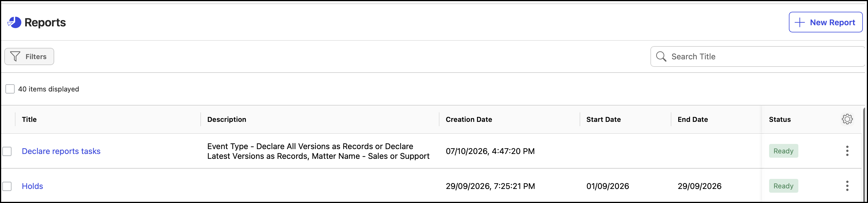Open the Declare reports tasks report link
Image resolution: width=868 pixels, height=203 pixels.
pyautogui.click(x=61, y=151)
